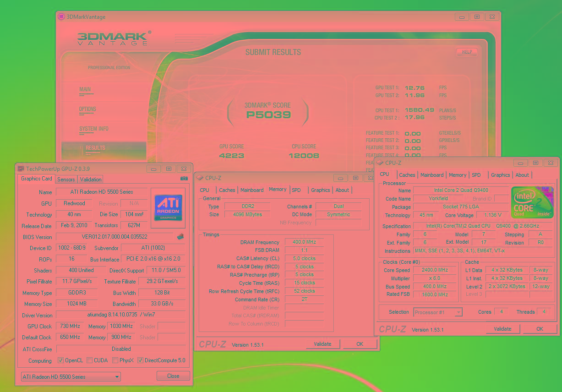Open SYSTEM INFO in 3DMark Vantage
Viewport: 562px width, 392px height.
94,129
